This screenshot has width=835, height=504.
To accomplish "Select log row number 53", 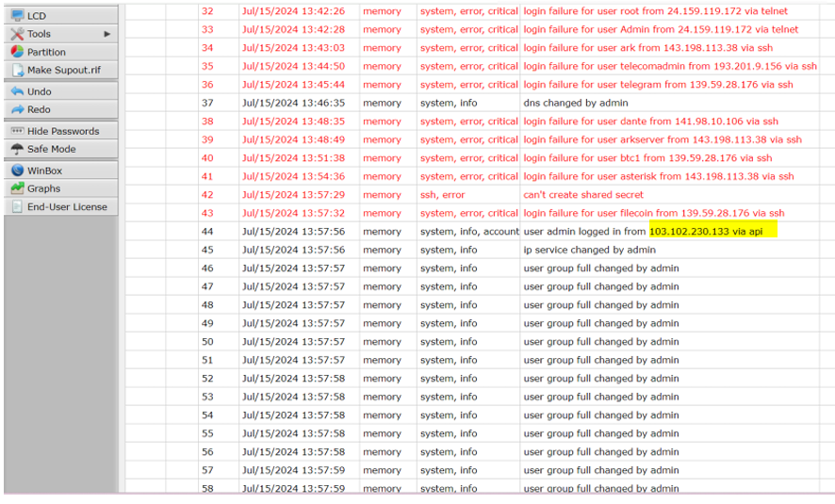I will pyautogui.click(x=207, y=397).
